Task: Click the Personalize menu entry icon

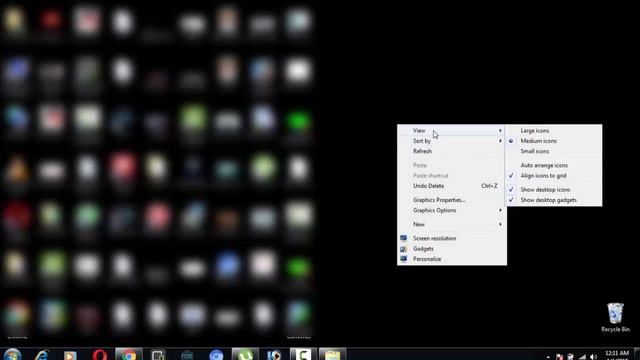Action: click(x=403, y=259)
